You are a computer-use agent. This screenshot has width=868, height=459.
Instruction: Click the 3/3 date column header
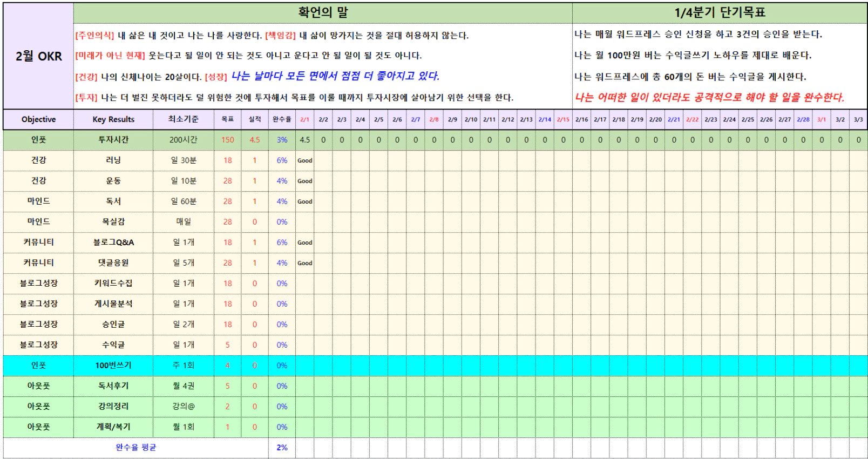point(858,119)
